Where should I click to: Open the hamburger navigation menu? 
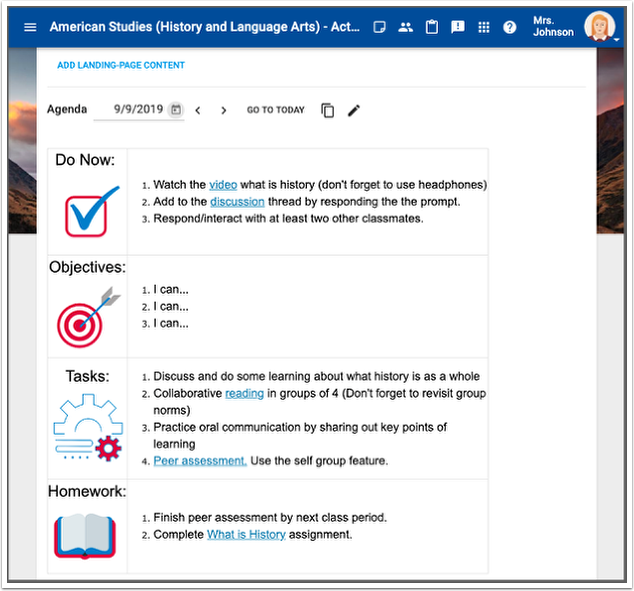coord(30,27)
